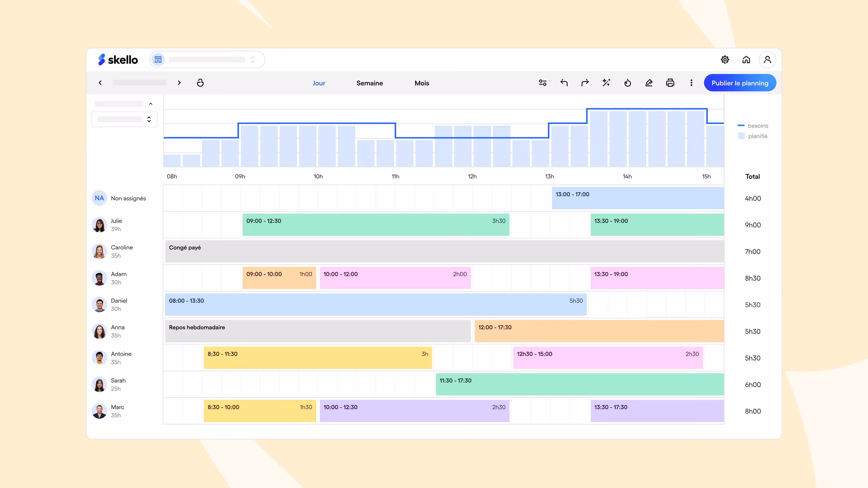Viewport: 868px width, 488px height.
Task: Select Adam's 10:00 - 12:00 shift
Action: pos(395,278)
